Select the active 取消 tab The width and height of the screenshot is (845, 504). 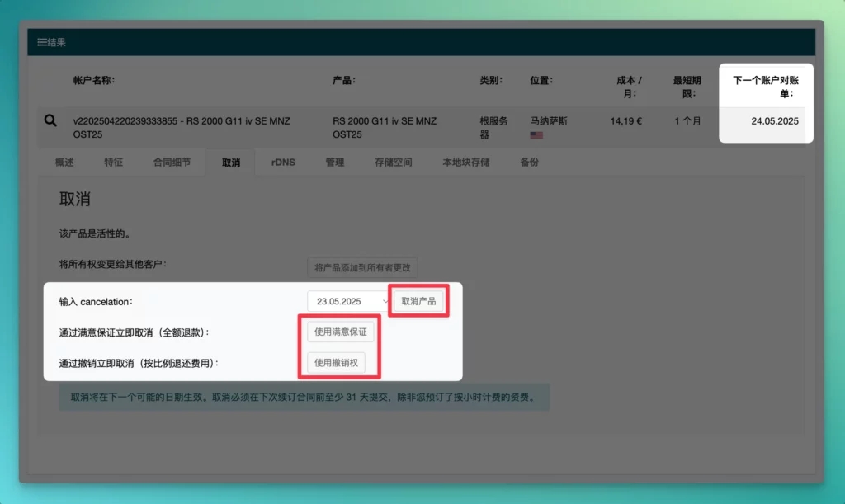[x=230, y=163]
